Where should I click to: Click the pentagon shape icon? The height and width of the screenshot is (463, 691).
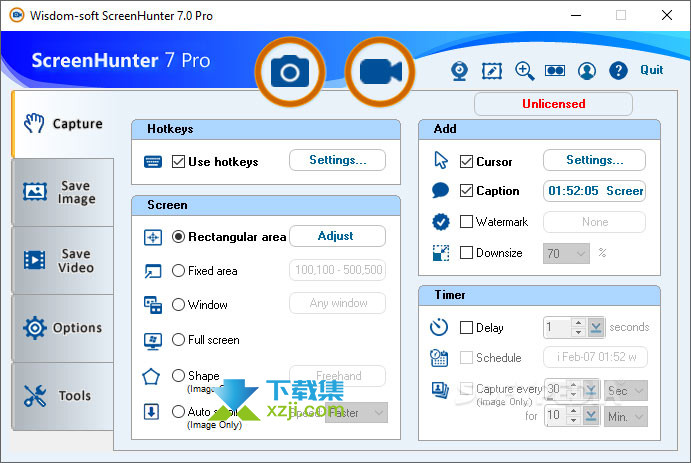151,376
